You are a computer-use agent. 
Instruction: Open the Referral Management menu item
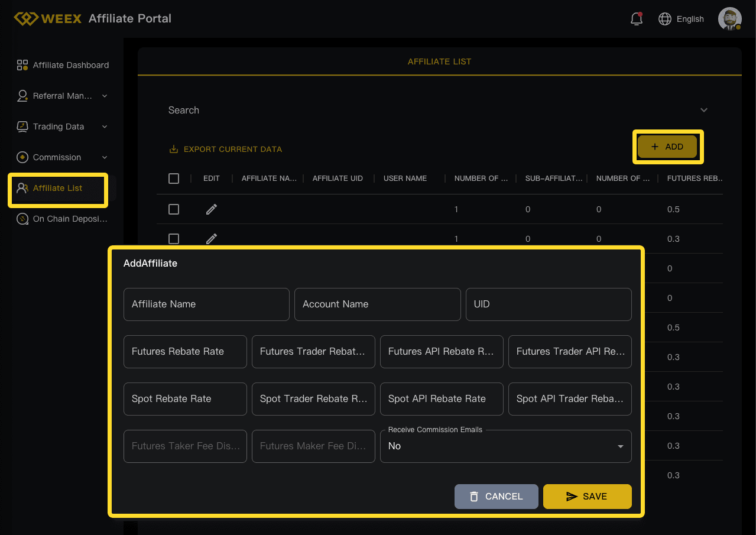coord(62,96)
